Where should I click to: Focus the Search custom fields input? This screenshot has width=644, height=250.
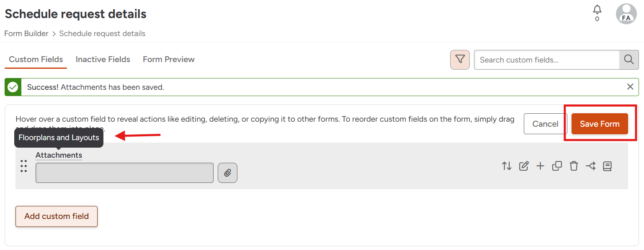coord(546,60)
